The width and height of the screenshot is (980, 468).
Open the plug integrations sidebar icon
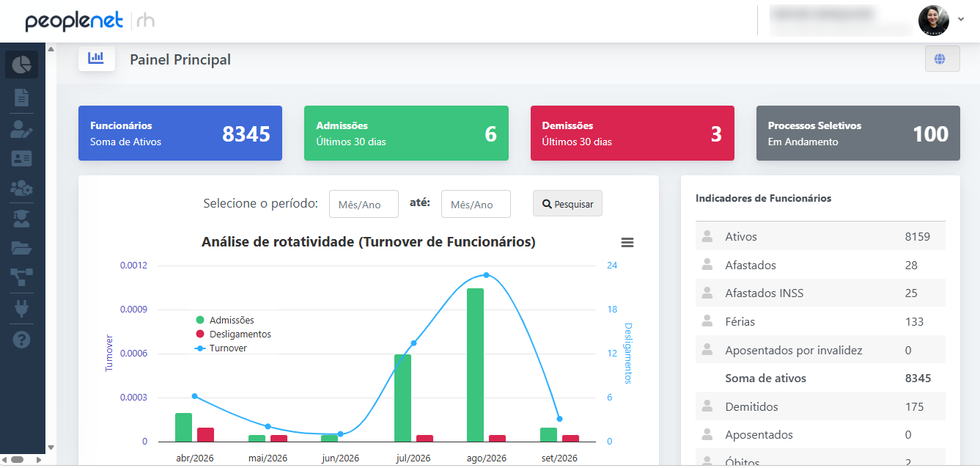coord(22,310)
